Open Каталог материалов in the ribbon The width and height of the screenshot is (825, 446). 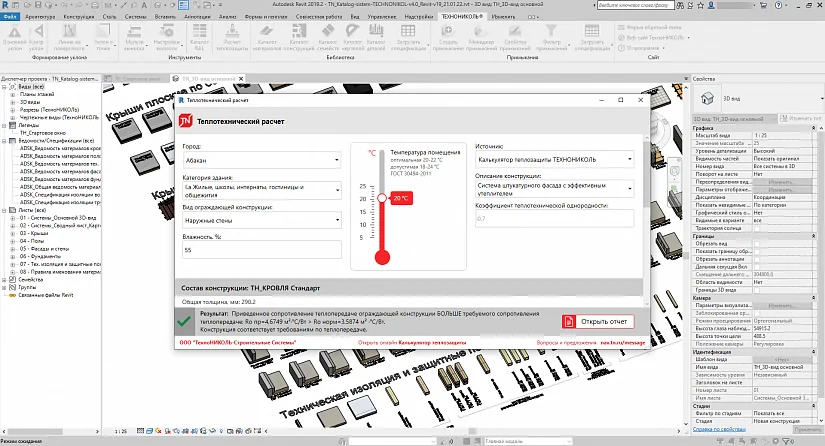tap(267, 37)
